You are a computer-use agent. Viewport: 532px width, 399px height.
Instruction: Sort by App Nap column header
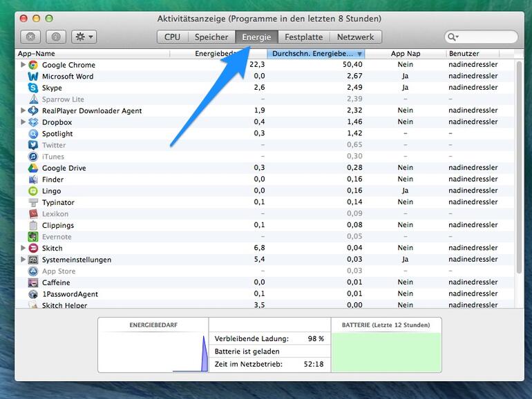(x=405, y=53)
